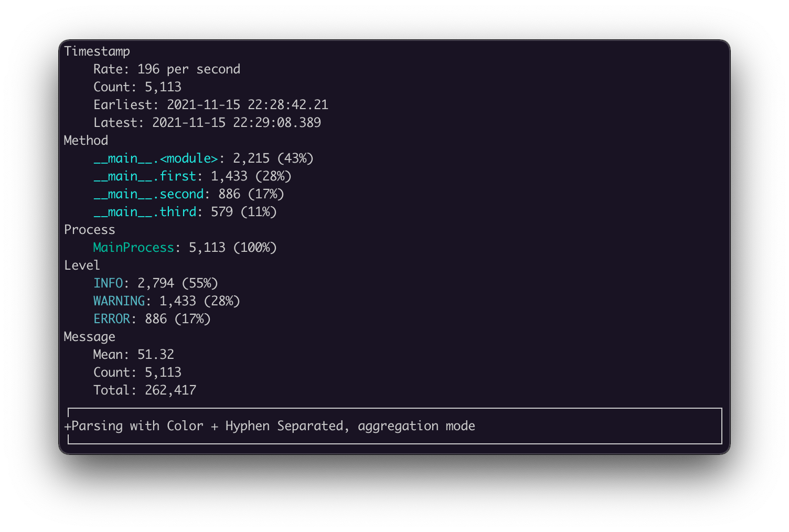Viewport: 789px width, 532px height.
Task: Select the Rate: 196 per second line
Action: pyautogui.click(x=167, y=69)
